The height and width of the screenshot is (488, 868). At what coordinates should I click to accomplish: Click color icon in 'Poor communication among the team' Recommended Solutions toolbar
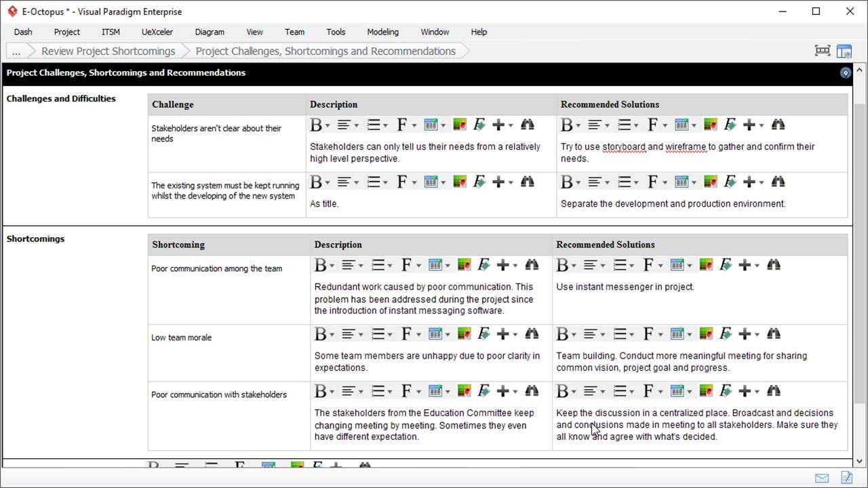pos(706,265)
